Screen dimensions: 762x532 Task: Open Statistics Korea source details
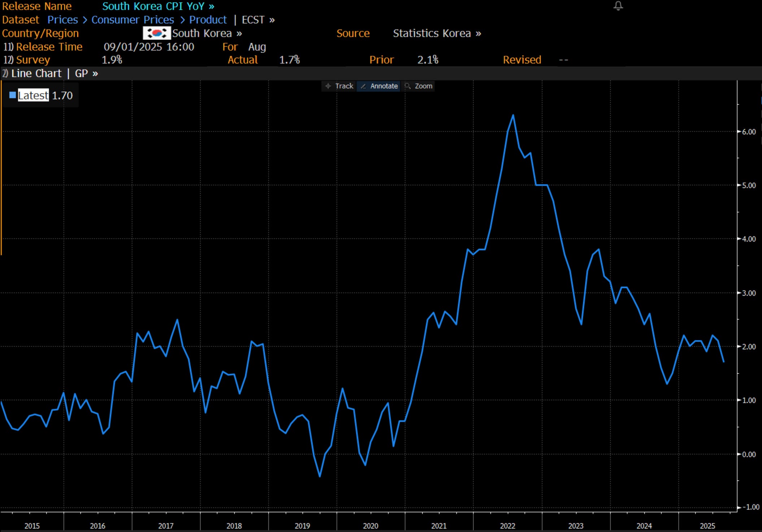coord(437,33)
